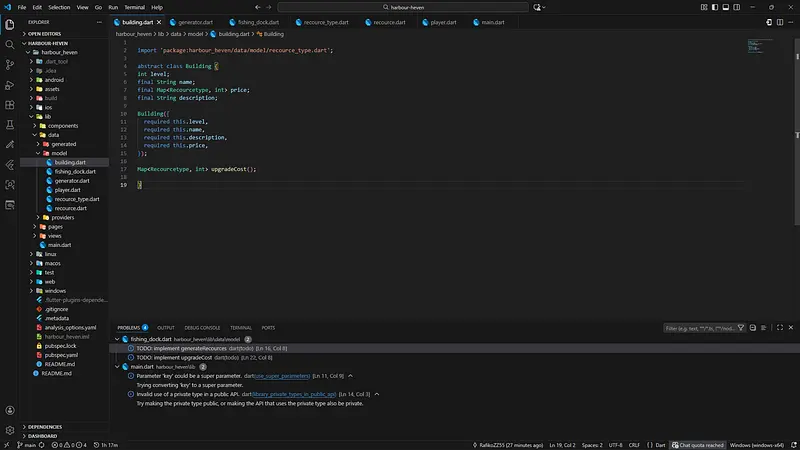Click the UTF-8 encoding status item
This screenshot has width=800, height=450.
613,444
